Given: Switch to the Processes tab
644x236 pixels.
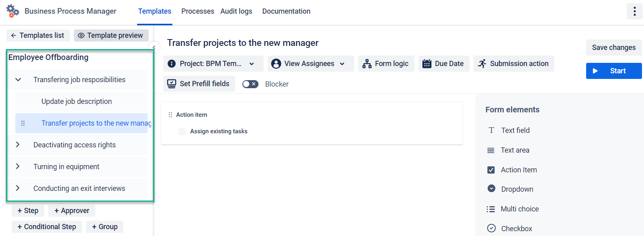Looking at the screenshot, I should (x=197, y=11).
